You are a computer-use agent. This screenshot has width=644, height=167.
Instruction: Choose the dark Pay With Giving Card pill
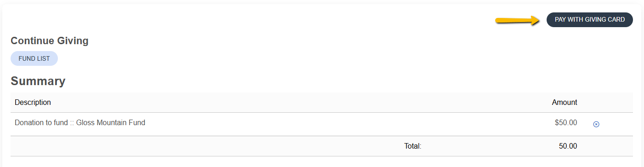pos(590,20)
